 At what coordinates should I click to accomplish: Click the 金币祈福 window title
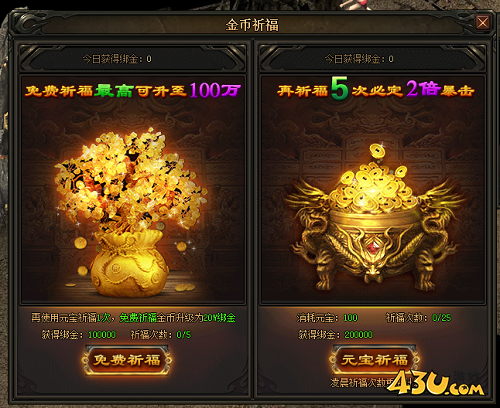(252, 25)
